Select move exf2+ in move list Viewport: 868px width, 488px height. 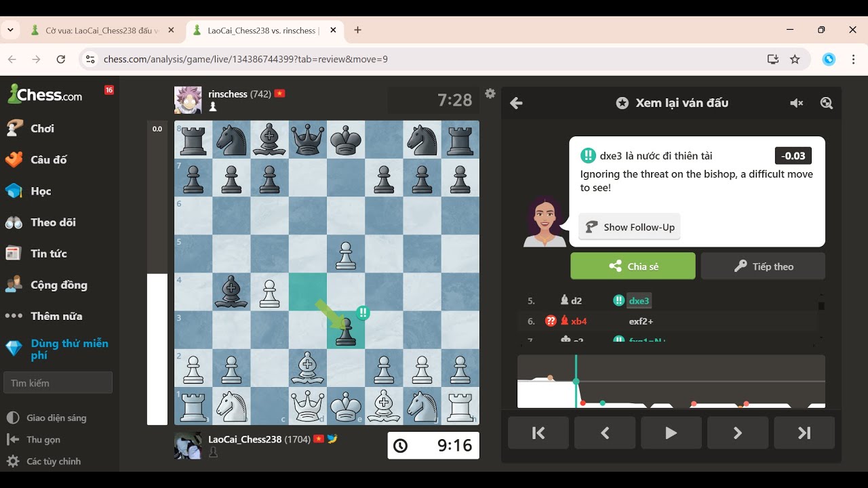tap(642, 321)
